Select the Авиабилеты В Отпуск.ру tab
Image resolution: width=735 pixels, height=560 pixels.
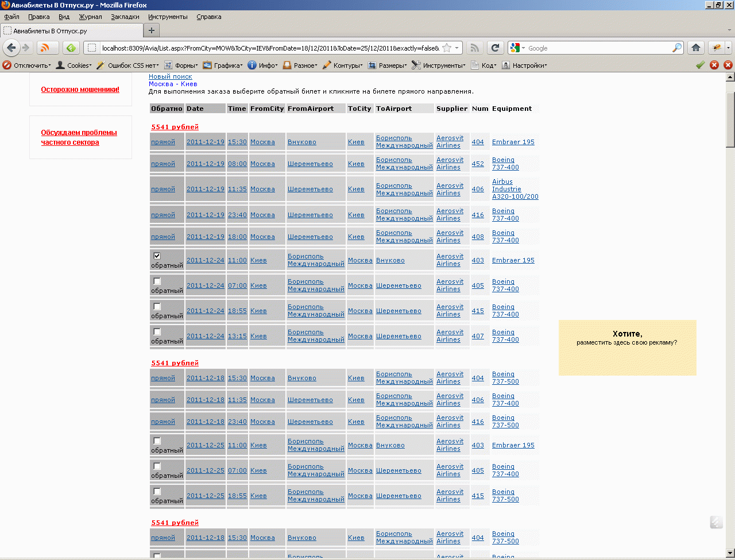click(72, 30)
